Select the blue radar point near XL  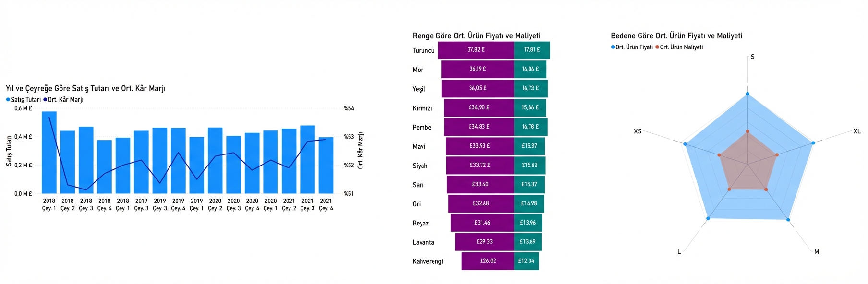tap(813, 143)
